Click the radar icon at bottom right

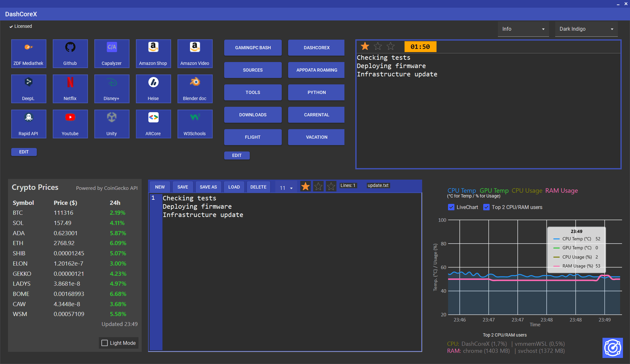[612, 348]
